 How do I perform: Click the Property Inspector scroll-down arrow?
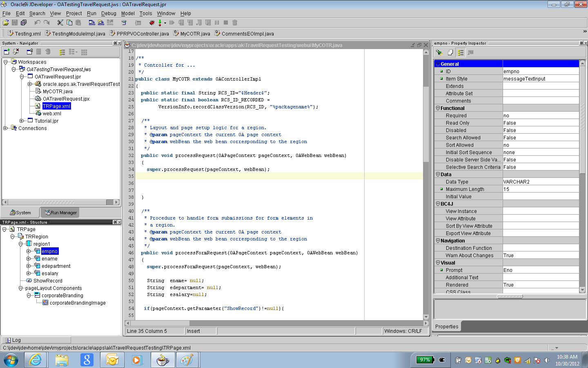[582, 290]
